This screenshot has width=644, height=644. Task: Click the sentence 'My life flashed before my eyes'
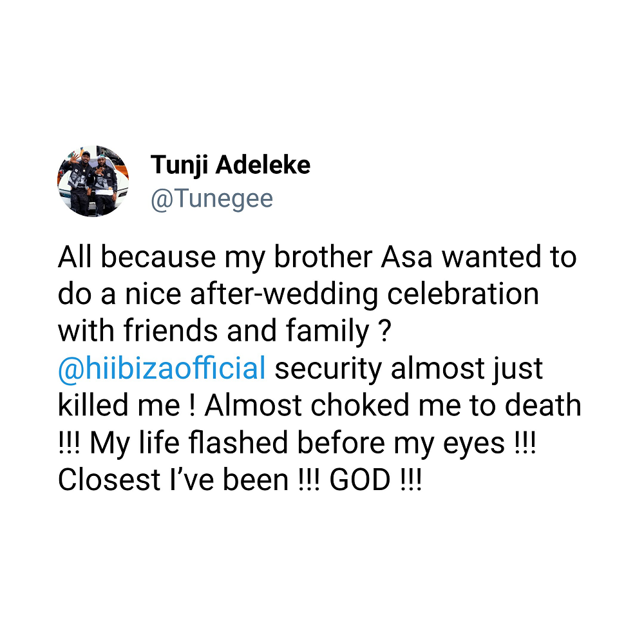298,444
